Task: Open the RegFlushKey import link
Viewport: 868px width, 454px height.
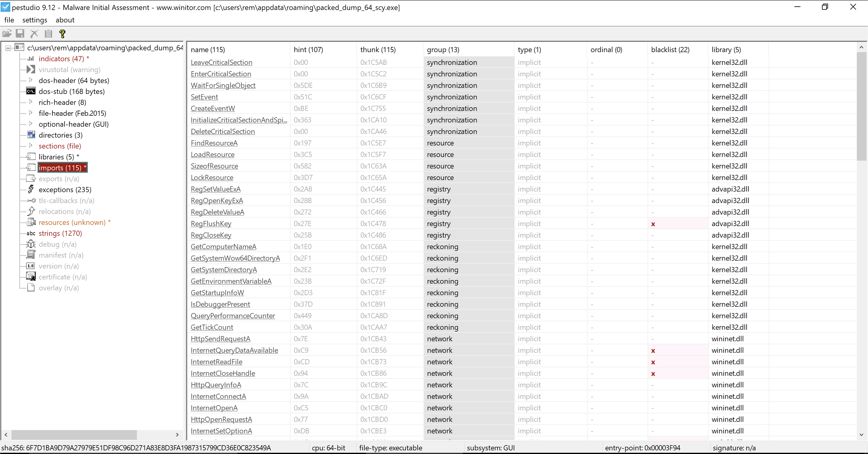Action: [x=211, y=224]
